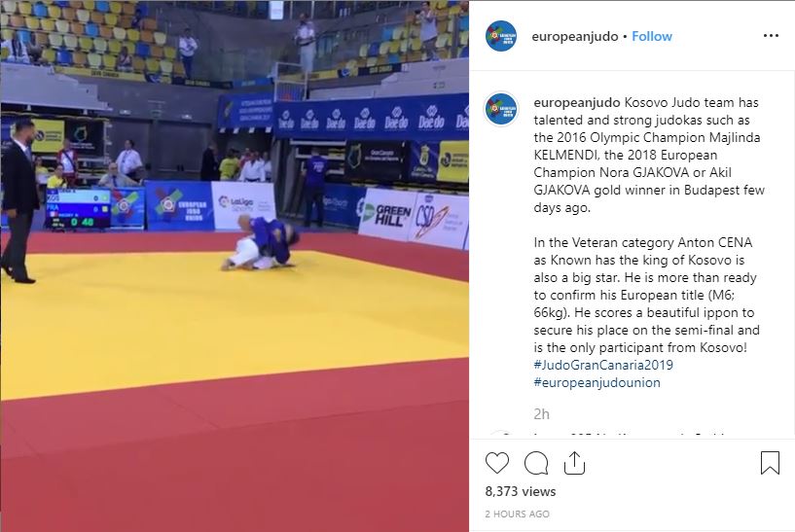This screenshot has height=532, width=795.
Task: Open comments with the speech bubble icon
Action: click(x=536, y=463)
